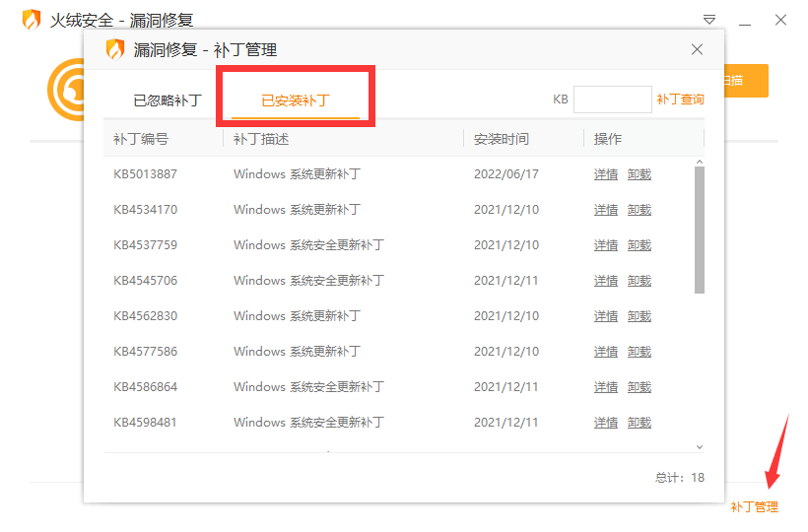The image size is (808, 532).
Task: Select the KB4537759 patch number cell
Action: (145, 245)
